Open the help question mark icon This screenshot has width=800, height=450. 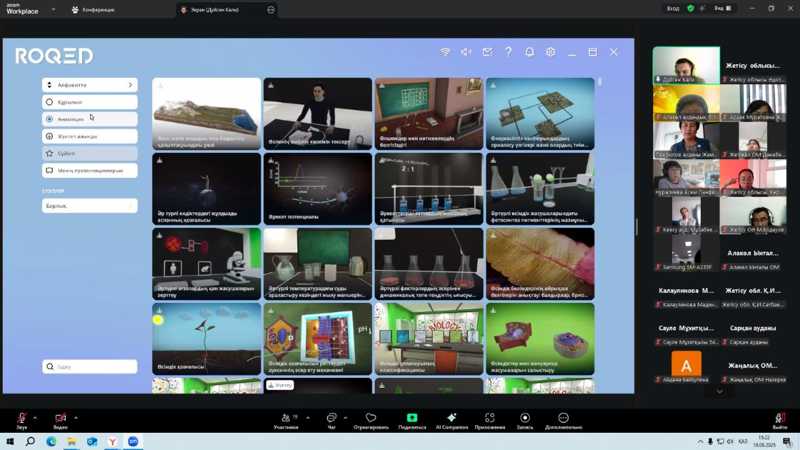click(508, 52)
